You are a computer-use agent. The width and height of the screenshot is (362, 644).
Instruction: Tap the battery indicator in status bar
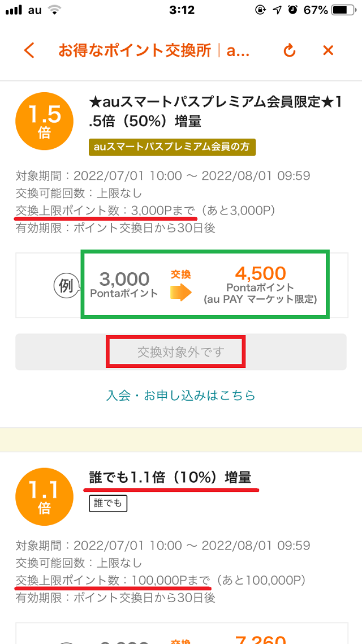point(342,10)
